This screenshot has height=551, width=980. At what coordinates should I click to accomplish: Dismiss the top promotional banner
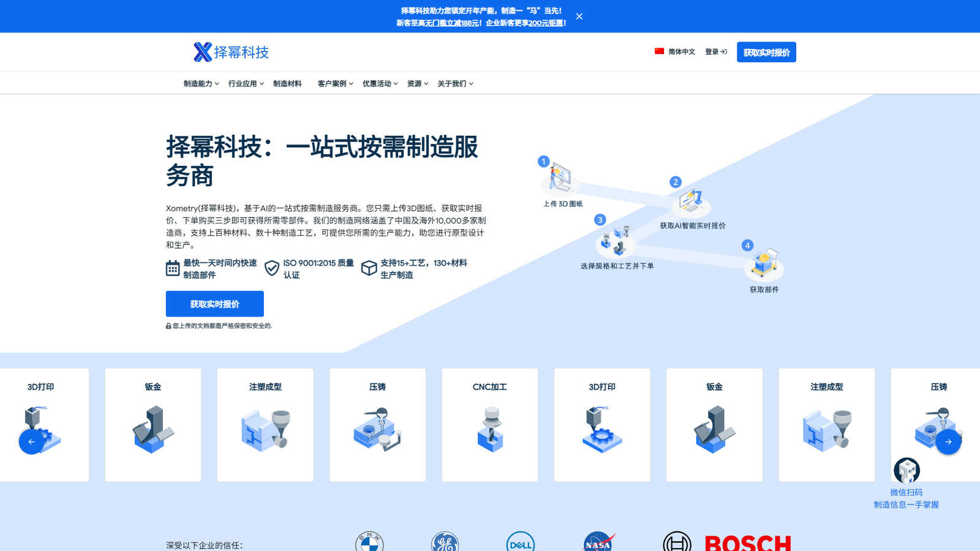[579, 16]
